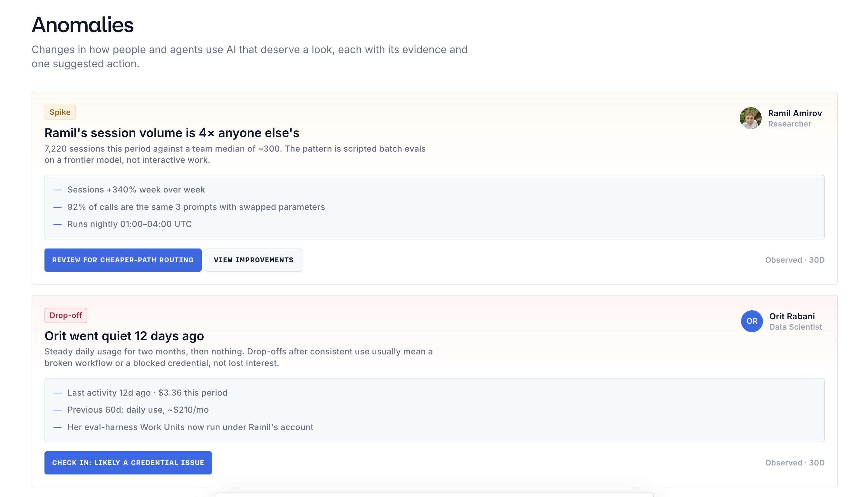Select the Drop-off tag badge
The image size is (868, 497).
coord(66,315)
